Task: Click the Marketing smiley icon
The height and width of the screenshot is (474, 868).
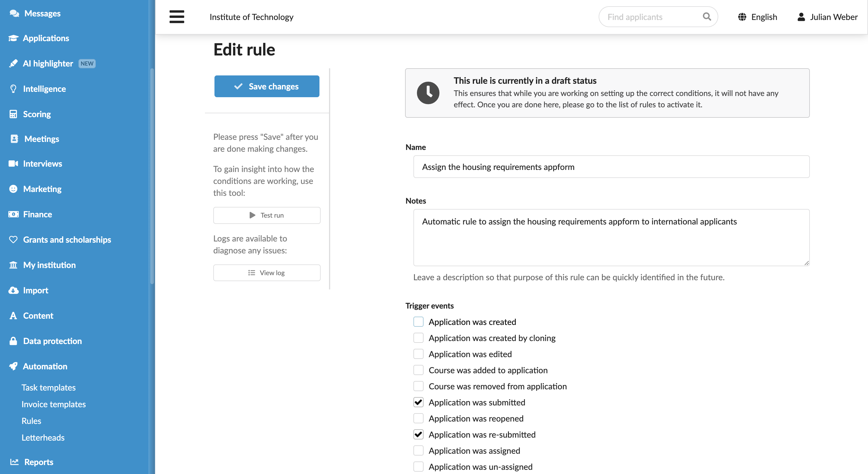Action: tap(13, 189)
